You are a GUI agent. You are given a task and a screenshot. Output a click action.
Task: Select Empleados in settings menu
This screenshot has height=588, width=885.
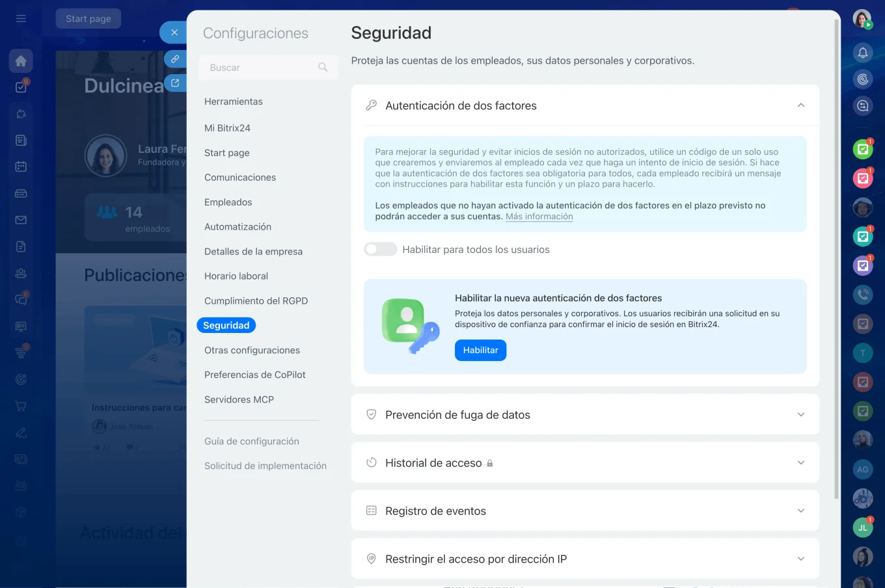[x=228, y=202]
